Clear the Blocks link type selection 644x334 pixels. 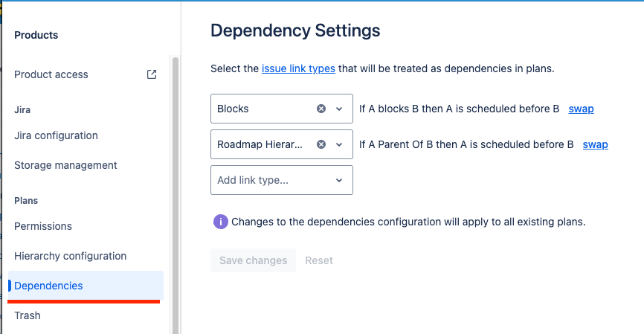(321, 109)
